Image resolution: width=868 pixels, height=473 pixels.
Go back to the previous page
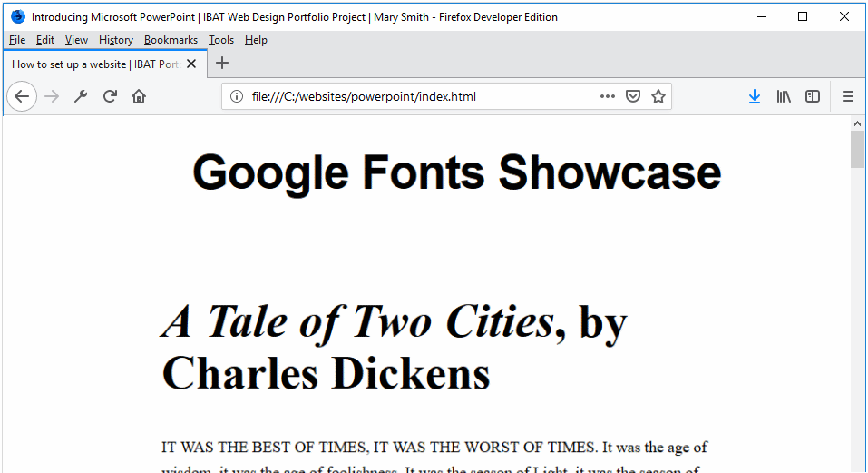(x=22, y=96)
